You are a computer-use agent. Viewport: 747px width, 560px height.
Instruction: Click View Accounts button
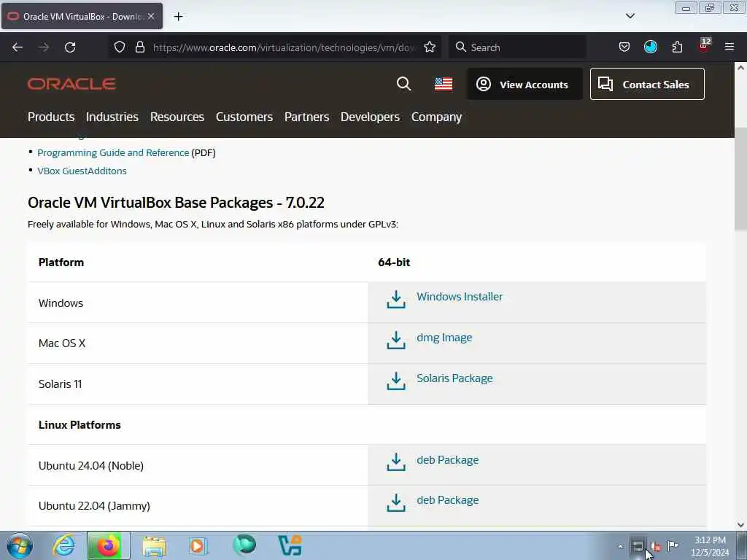click(525, 85)
